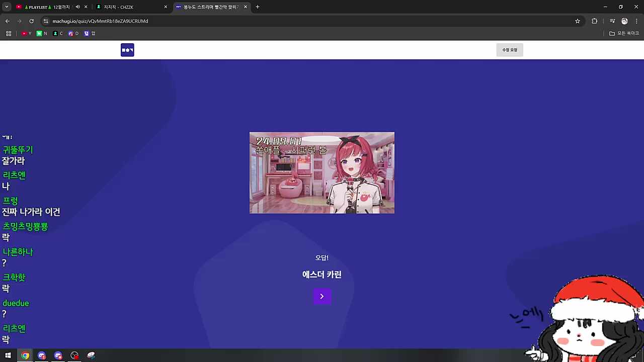Click the 오답! result label

(322, 258)
